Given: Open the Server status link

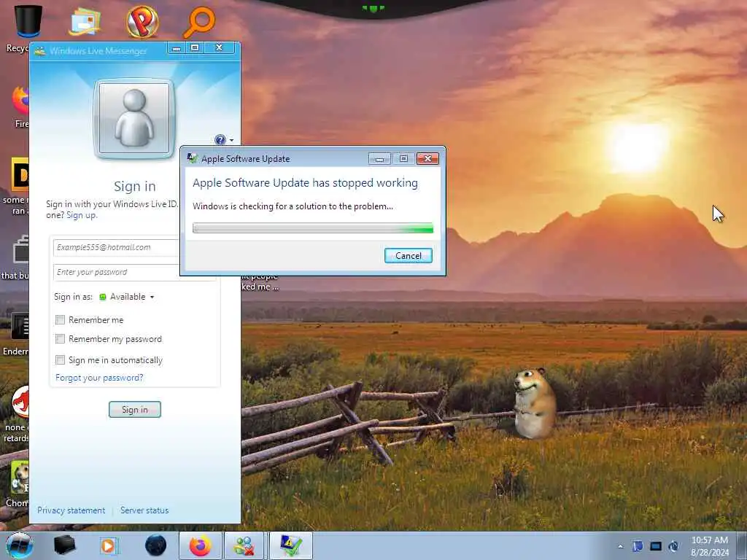Looking at the screenshot, I should 144,510.
